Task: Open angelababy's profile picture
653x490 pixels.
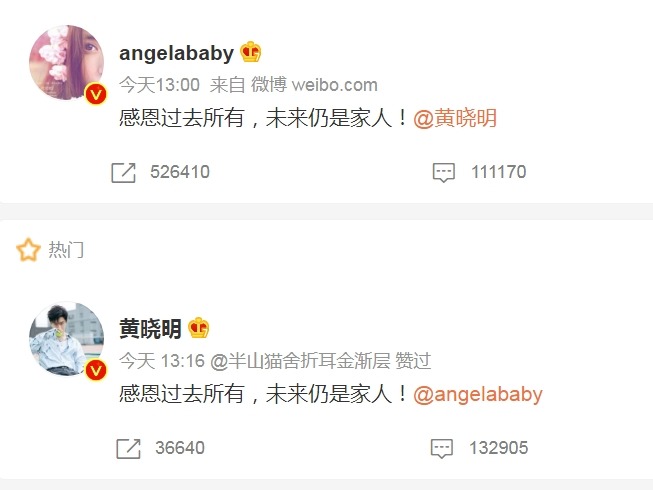Action: pos(66,62)
